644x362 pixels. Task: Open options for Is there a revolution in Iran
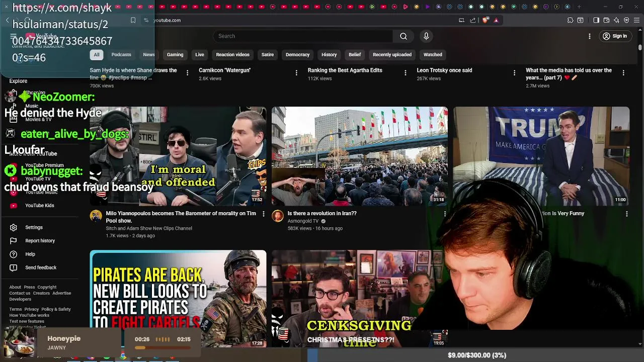[445, 214]
